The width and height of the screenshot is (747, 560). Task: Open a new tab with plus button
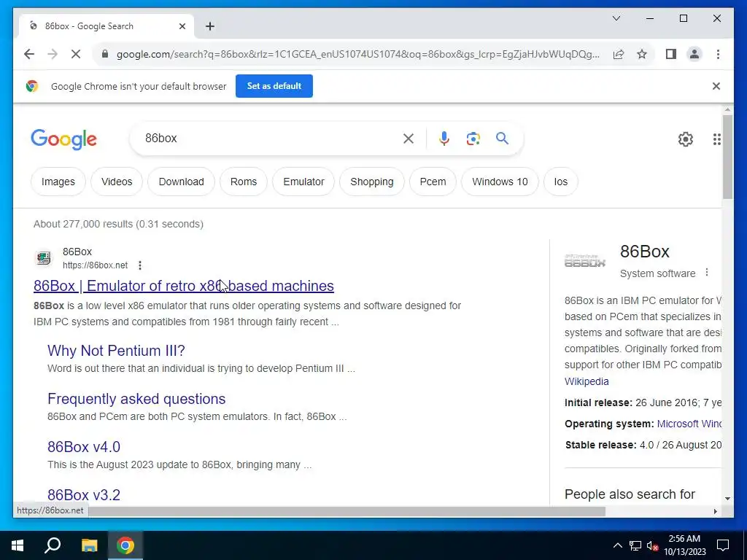[210, 26]
